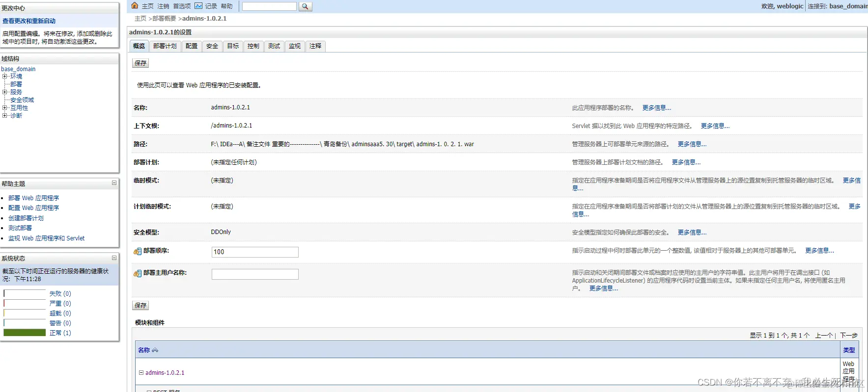Open the 注释 tab
This screenshot has height=392, width=868.
click(315, 46)
